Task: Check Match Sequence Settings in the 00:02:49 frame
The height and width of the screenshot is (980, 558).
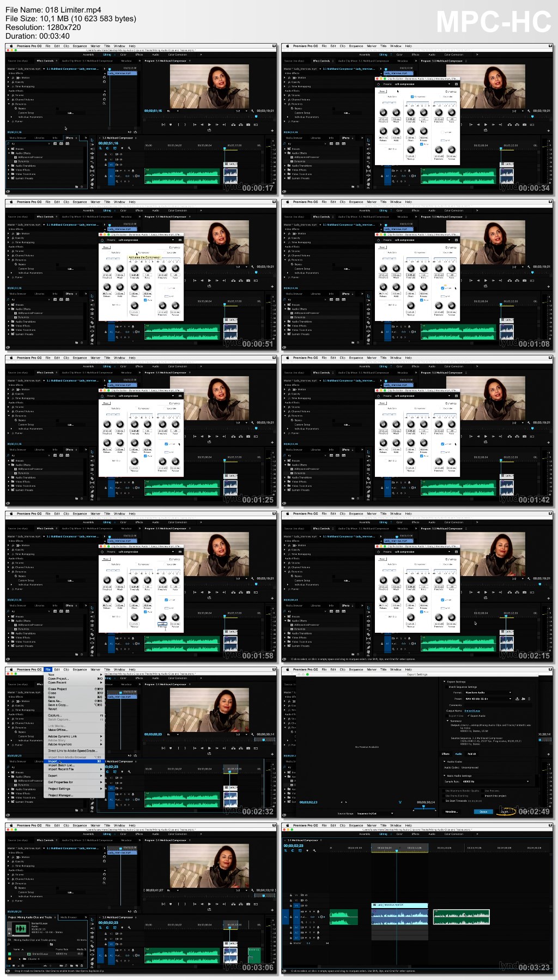Action: (x=446, y=687)
